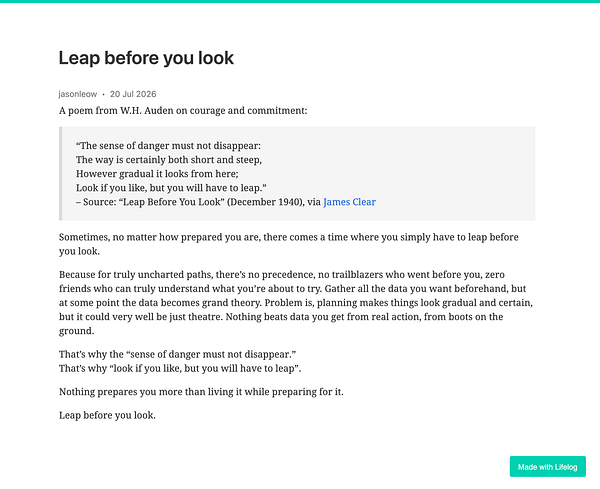This screenshot has height=489, width=600.
Task: Open the jasonleow author profile
Action: tap(78, 94)
